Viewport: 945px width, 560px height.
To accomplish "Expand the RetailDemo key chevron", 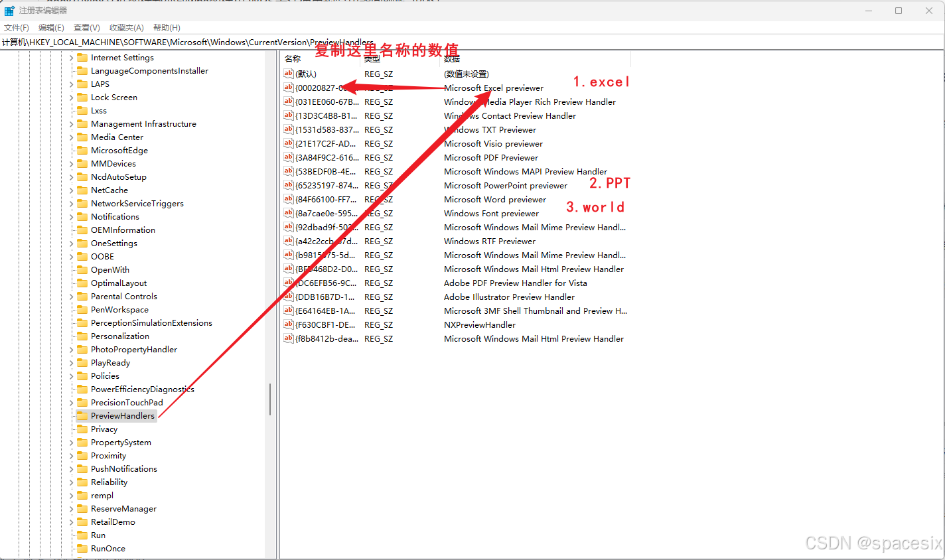I will (71, 522).
